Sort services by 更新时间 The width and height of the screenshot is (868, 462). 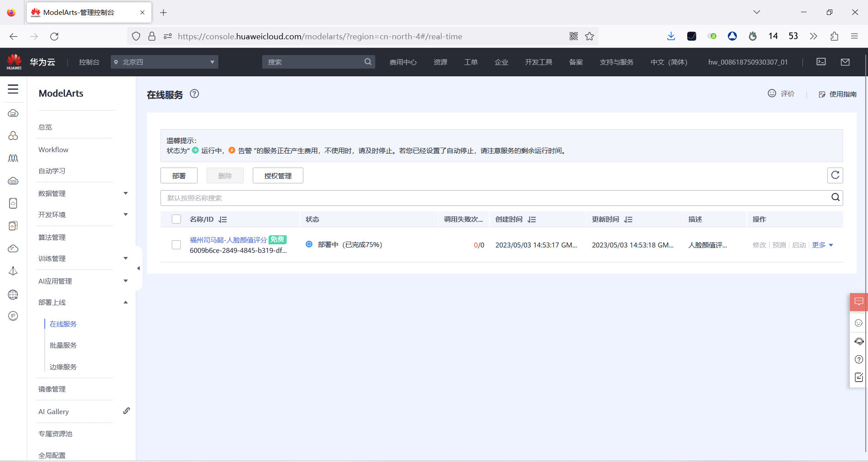click(628, 219)
